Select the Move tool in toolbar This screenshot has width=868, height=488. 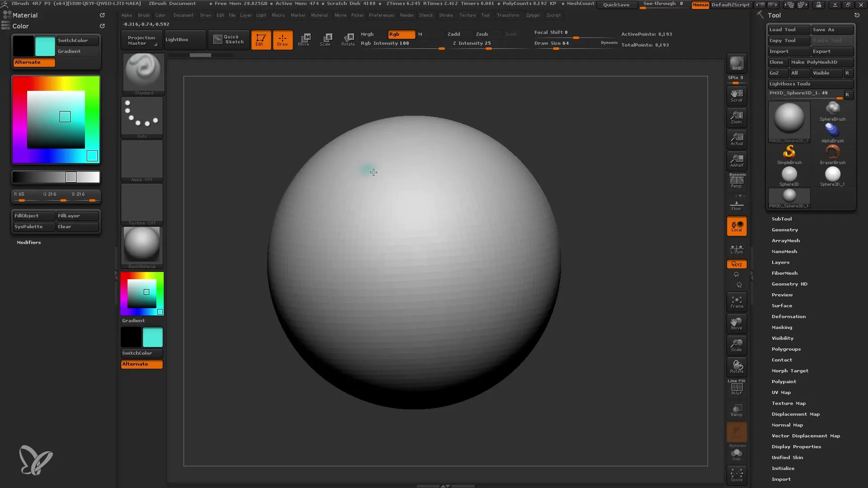pos(303,39)
